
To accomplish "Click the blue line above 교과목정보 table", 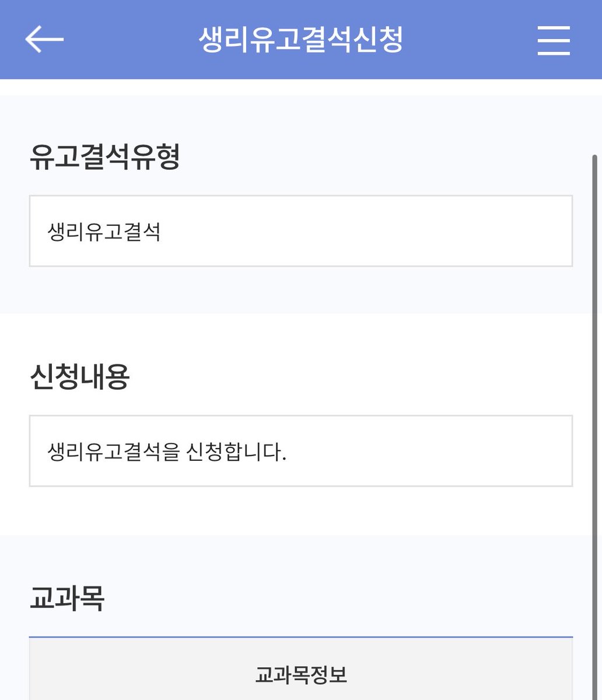I will (301, 637).
